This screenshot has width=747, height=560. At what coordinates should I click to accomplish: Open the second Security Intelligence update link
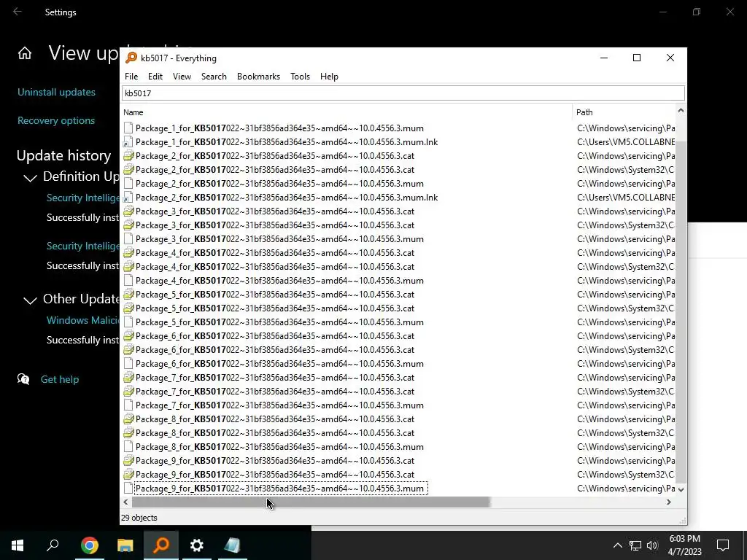pyautogui.click(x=83, y=246)
